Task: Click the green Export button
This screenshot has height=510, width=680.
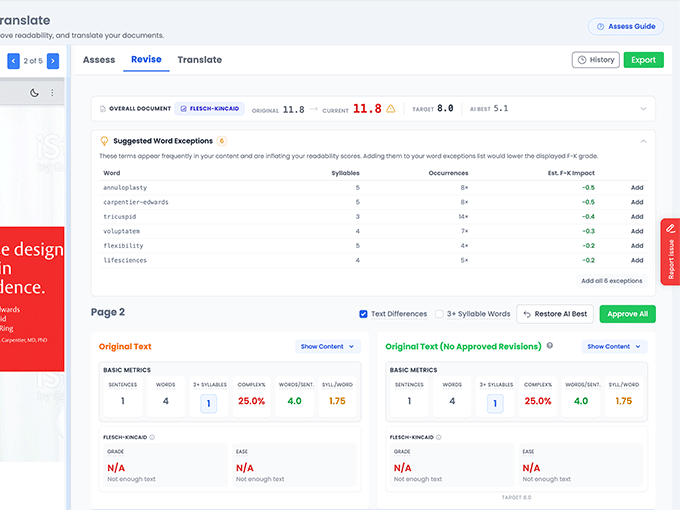Action: [x=644, y=60]
